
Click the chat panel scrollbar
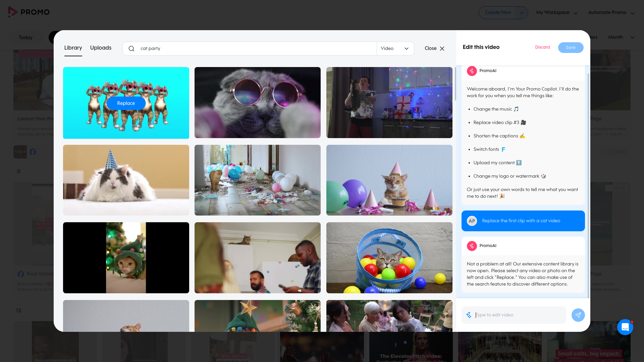pyautogui.click(x=589, y=186)
